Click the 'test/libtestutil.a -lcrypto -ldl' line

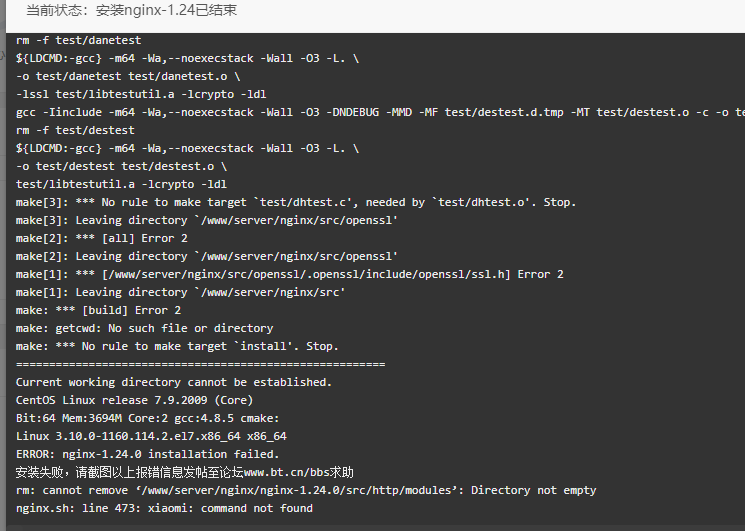[x=121, y=185]
